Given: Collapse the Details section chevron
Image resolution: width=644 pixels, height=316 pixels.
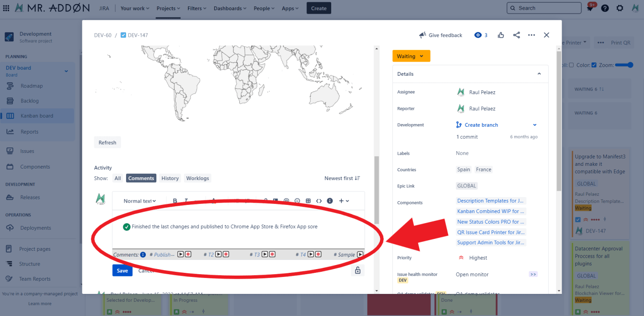Looking at the screenshot, I should (539, 74).
